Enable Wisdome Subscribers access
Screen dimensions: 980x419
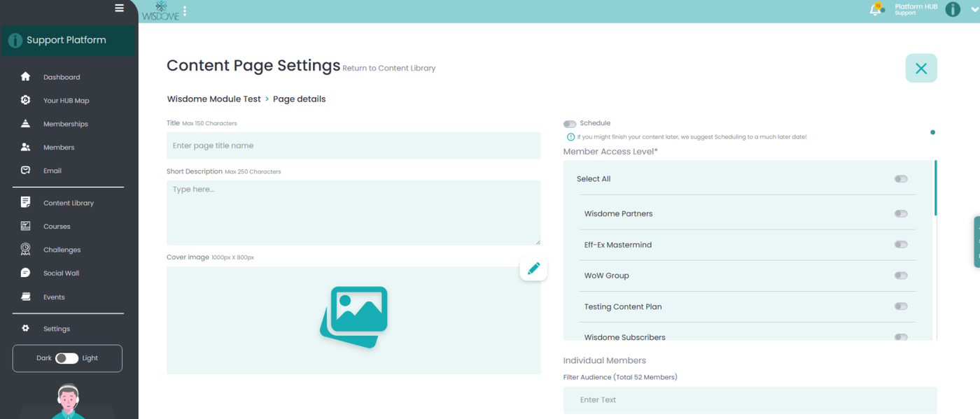coord(901,337)
